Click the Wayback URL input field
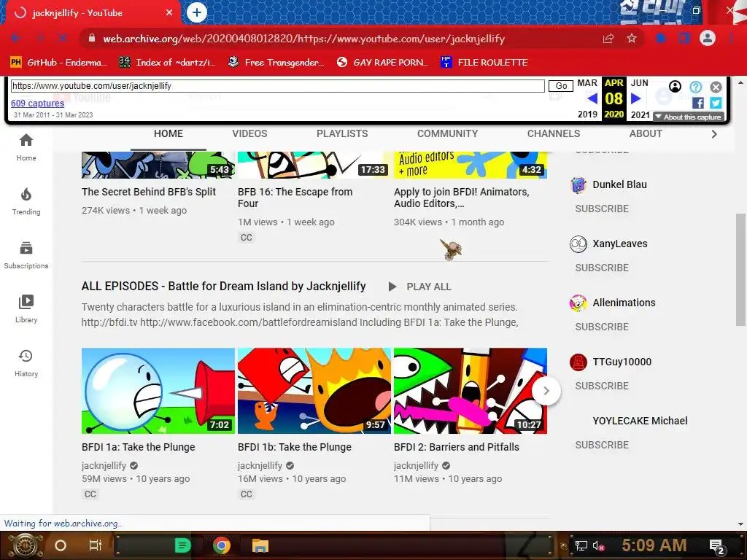This screenshot has height=560, width=747. (277, 86)
